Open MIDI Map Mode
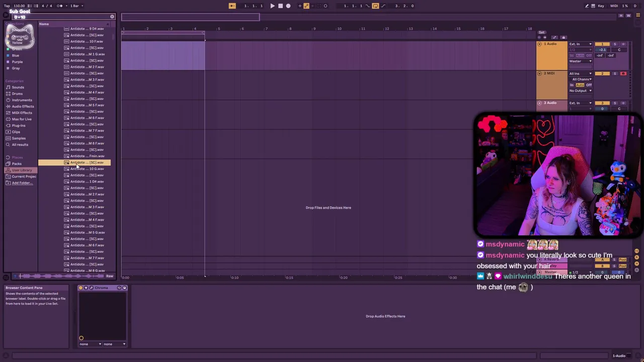Screen dimensions: 644x362 coord(614,6)
